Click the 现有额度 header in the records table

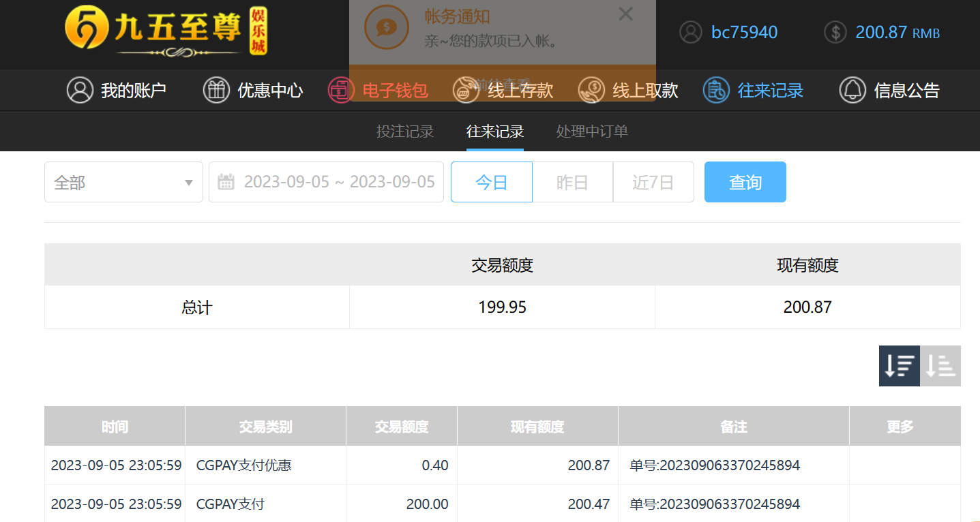point(537,427)
